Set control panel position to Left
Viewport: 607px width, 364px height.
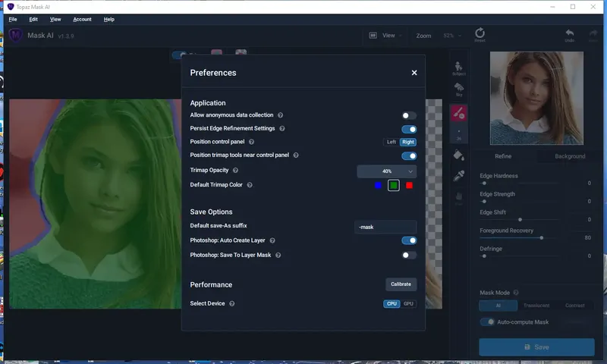[x=391, y=142]
